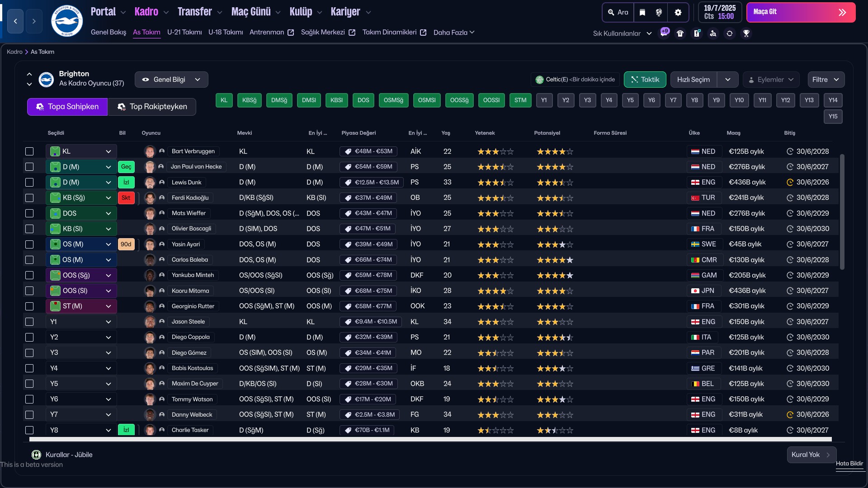Expand the Filtre dropdown
The height and width of the screenshot is (488, 868).
coord(826,80)
